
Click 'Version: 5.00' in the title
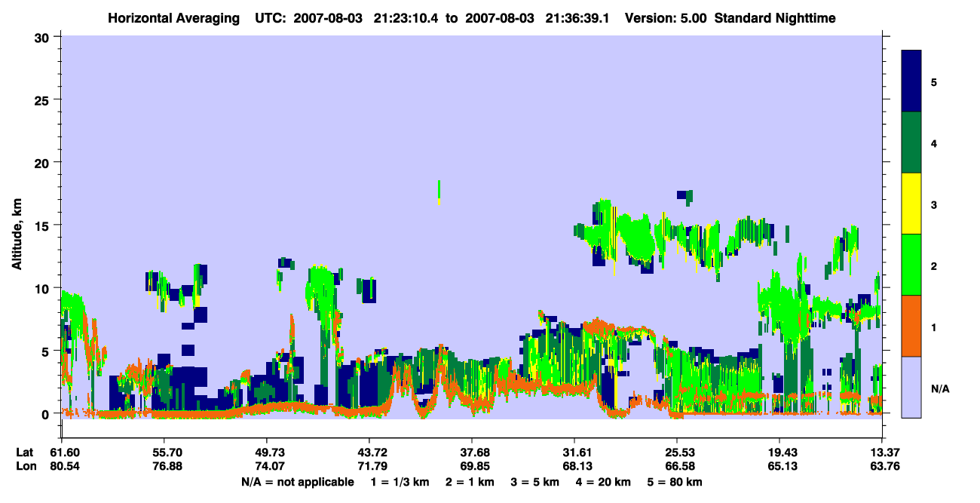click(x=666, y=18)
